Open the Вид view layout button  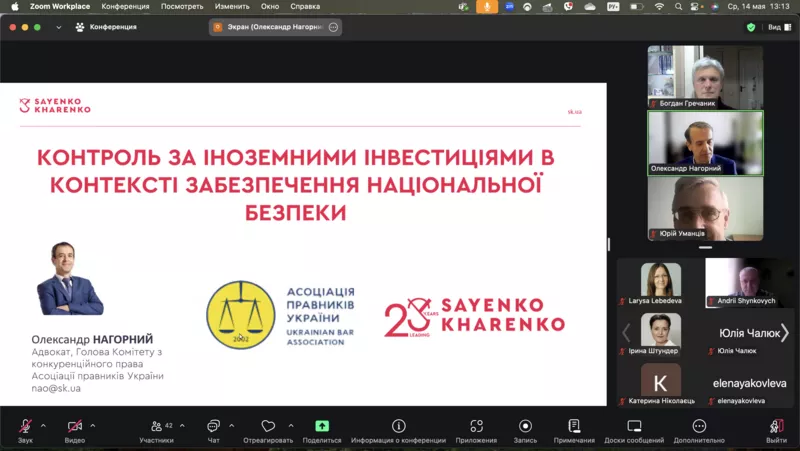pyautogui.click(x=780, y=27)
